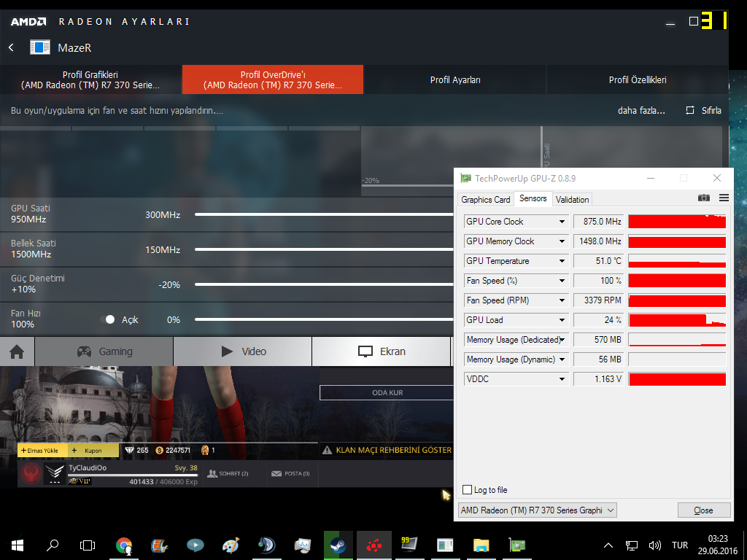Open GPU-Z hamburger menu

[724, 198]
